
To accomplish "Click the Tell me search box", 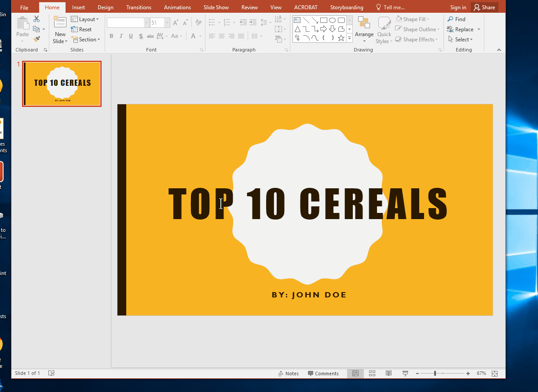I will click(390, 7).
